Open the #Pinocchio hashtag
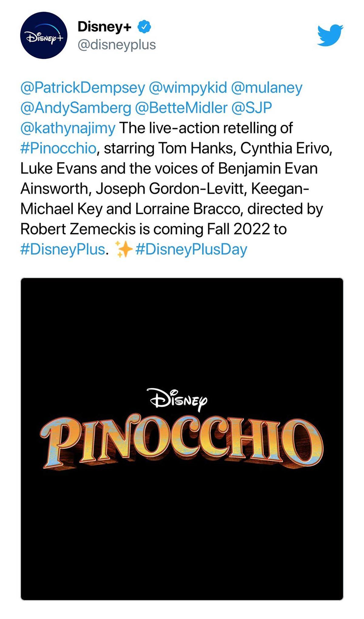Viewport: 364px width, 619px height. coord(58,149)
